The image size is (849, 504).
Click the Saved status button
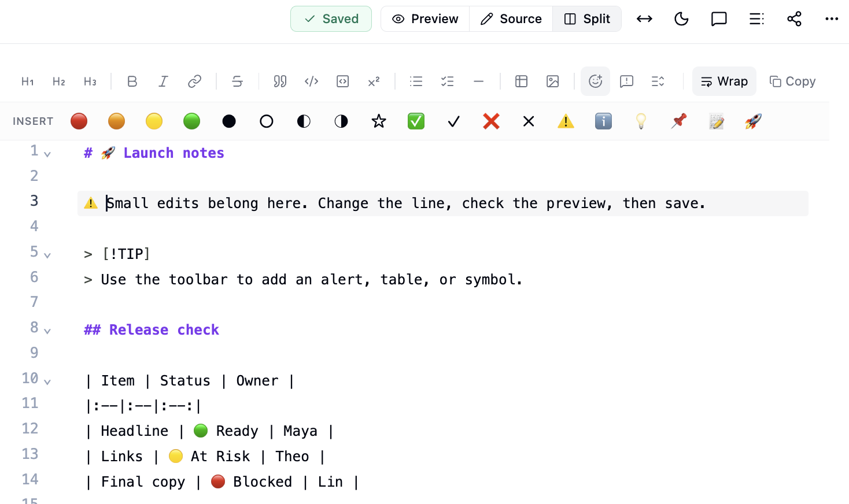(331, 19)
